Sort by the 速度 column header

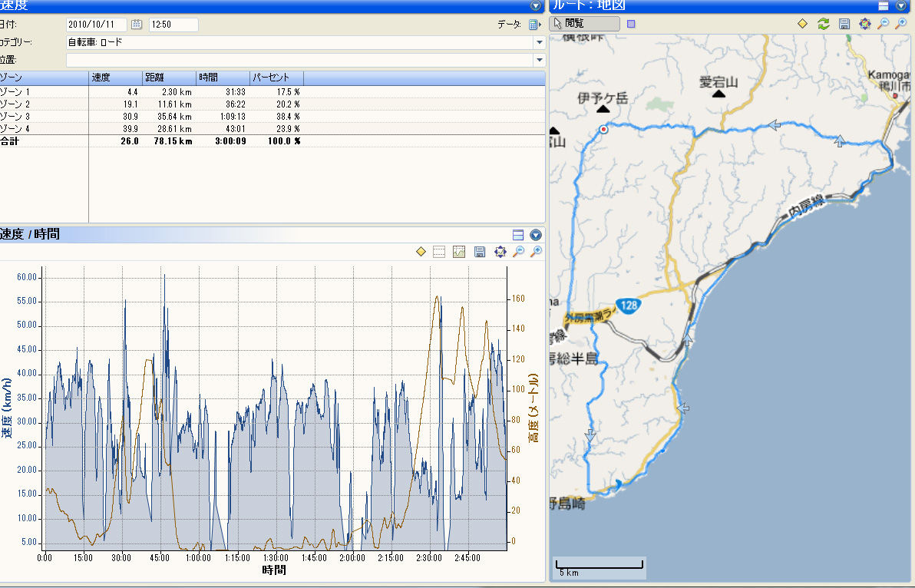[116, 78]
